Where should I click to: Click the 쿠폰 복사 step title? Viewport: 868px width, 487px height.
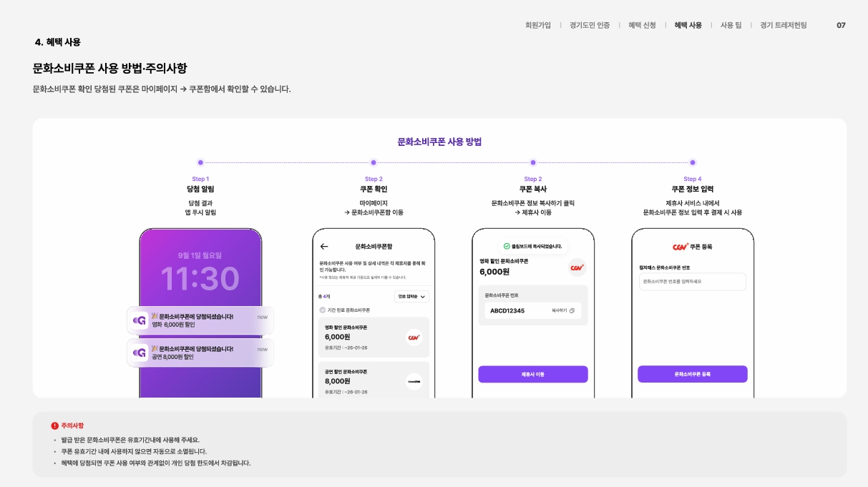coord(533,190)
